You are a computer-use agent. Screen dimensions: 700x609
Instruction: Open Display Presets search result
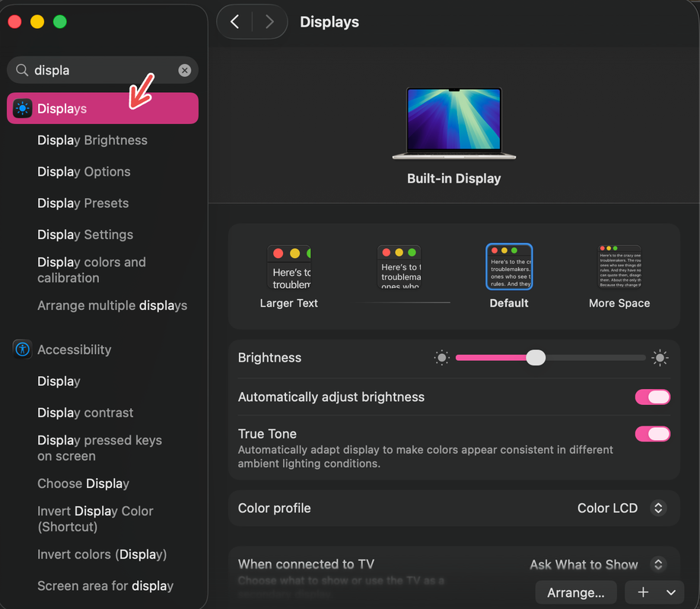83,203
